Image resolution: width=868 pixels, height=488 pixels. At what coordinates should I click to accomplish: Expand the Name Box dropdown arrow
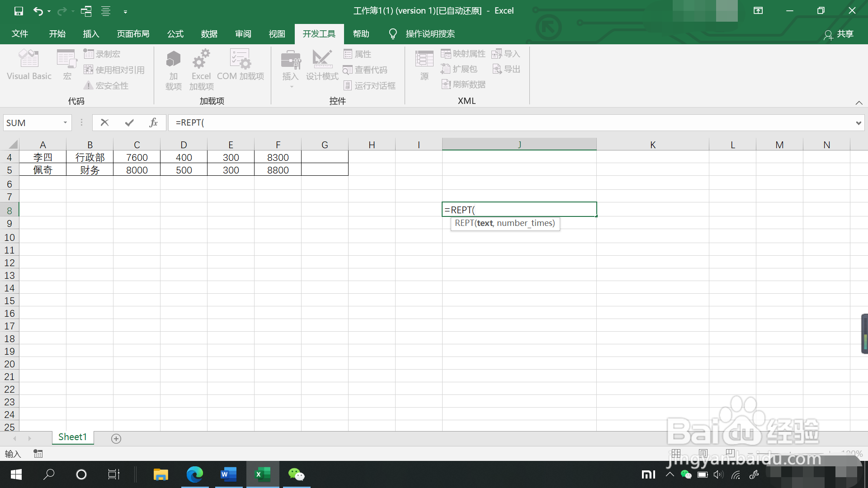tap(65, 122)
